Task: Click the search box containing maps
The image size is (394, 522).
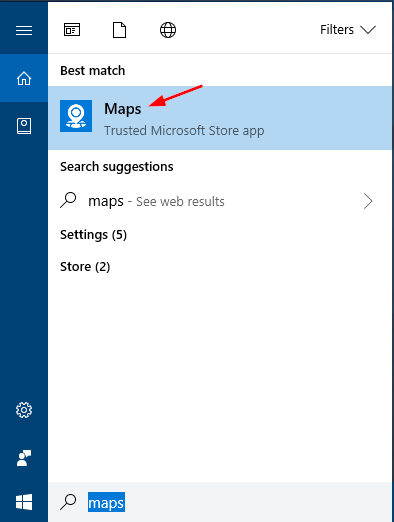Action: point(220,502)
